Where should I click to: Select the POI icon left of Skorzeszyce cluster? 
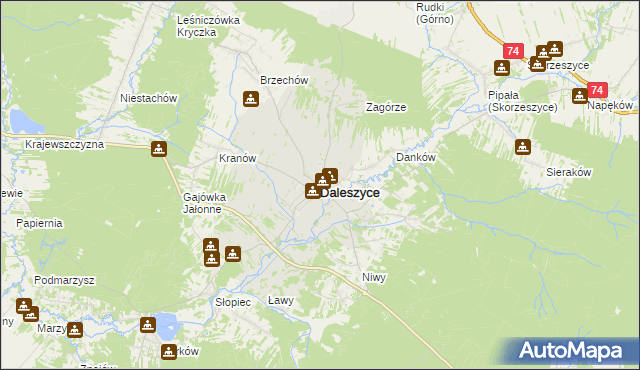pyautogui.click(x=502, y=68)
